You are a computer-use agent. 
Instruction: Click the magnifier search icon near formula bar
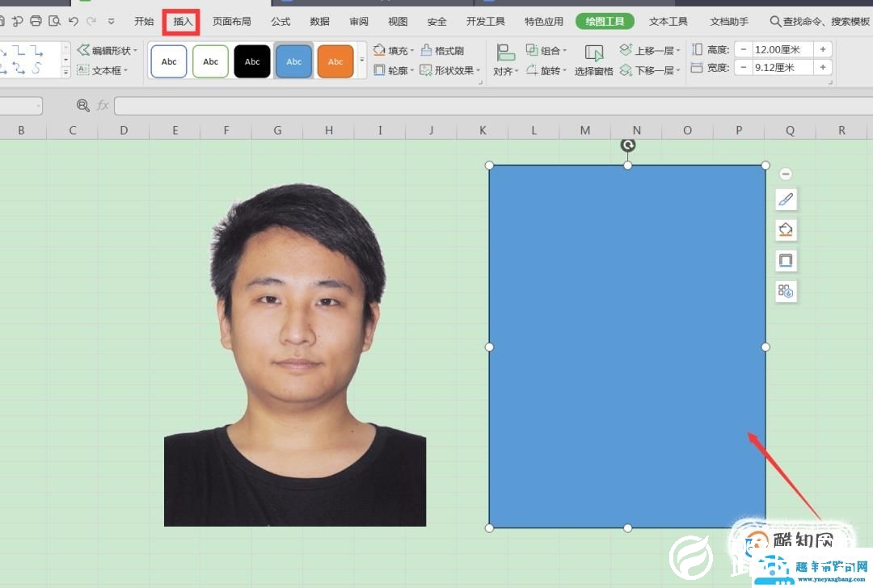click(x=82, y=105)
